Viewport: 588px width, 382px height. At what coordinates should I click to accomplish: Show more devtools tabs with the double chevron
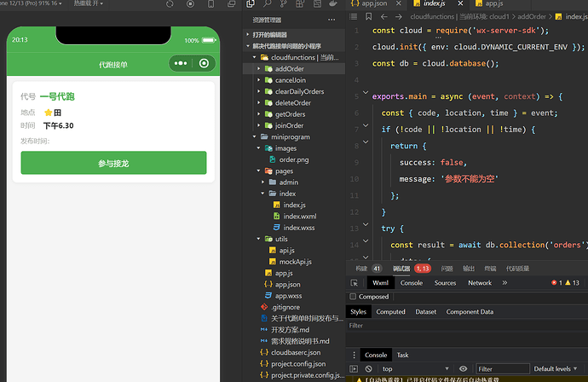[x=504, y=283]
